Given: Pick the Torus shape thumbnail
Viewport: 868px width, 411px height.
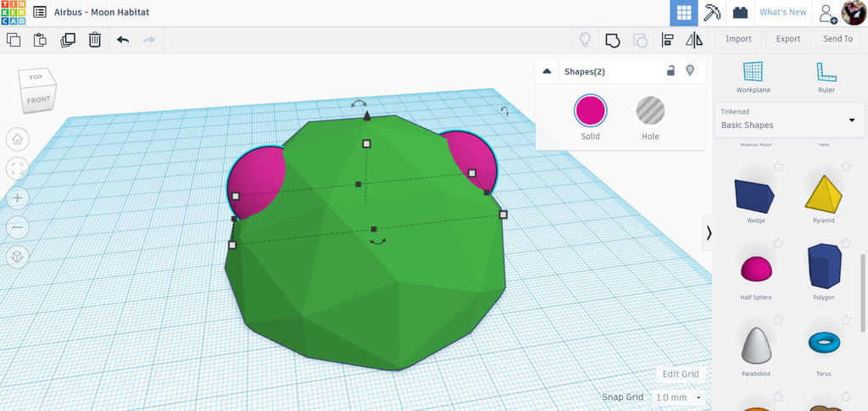Looking at the screenshot, I should click(x=824, y=342).
